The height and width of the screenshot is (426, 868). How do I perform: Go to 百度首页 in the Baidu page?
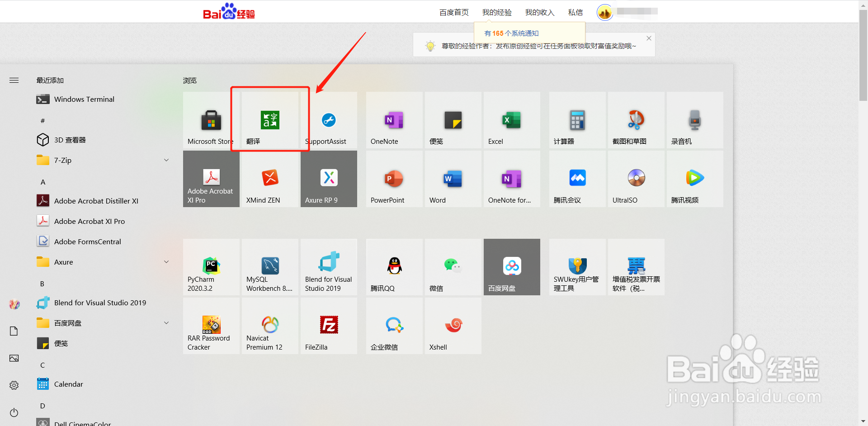(x=454, y=12)
